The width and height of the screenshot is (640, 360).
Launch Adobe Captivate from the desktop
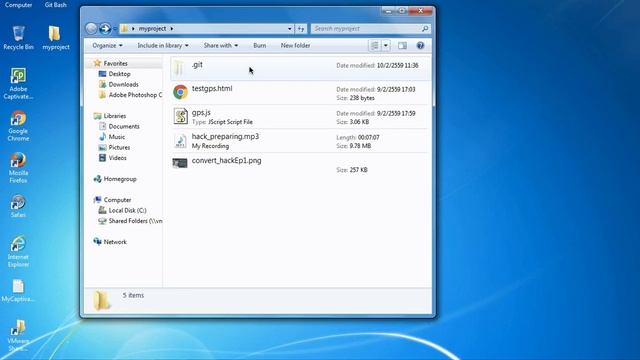[18, 84]
